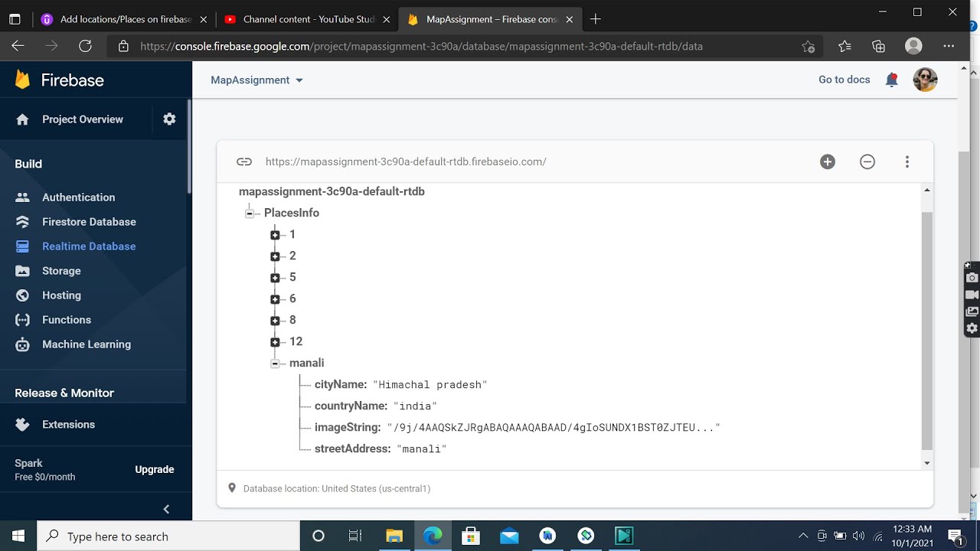Screen dimensions: 980x551
Task: Collapse the PlacesInfo node
Action: (x=250, y=214)
